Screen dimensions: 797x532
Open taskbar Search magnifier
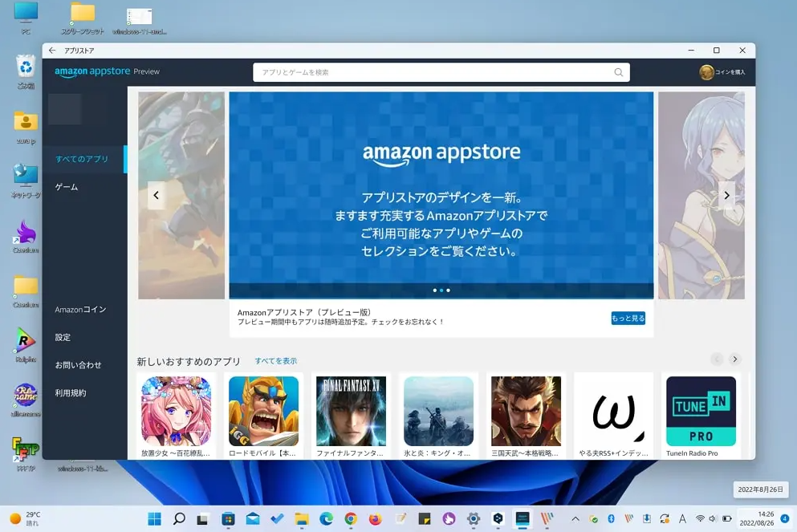click(179, 519)
